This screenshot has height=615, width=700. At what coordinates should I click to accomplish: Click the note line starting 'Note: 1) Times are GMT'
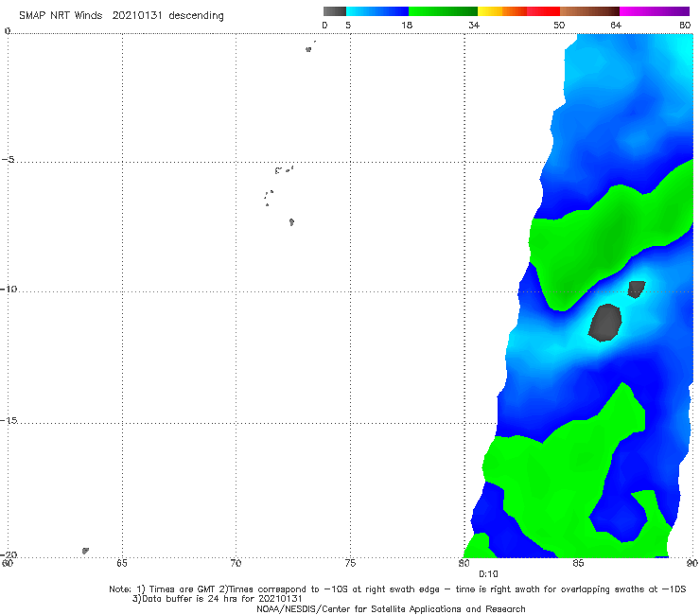tap(397, 589)
